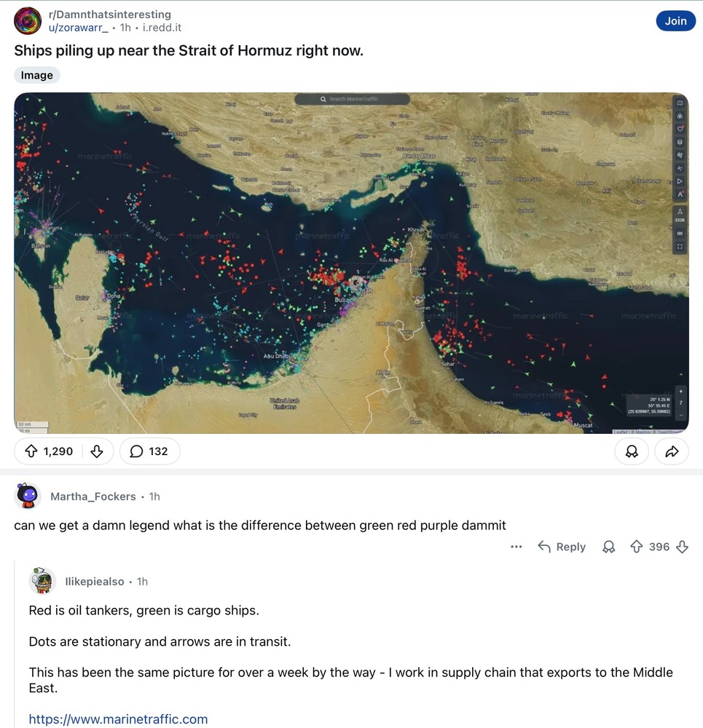Image resolution: width=703 pixels, height=728 pixels.
Task: Reply to Martha_Fockers' comment
Action: [x=562, y=547]
